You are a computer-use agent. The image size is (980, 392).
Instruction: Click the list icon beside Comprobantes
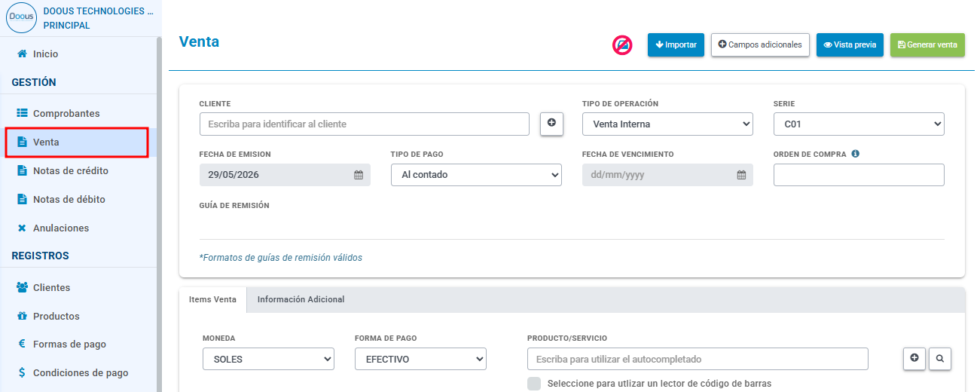pos(22,113)
